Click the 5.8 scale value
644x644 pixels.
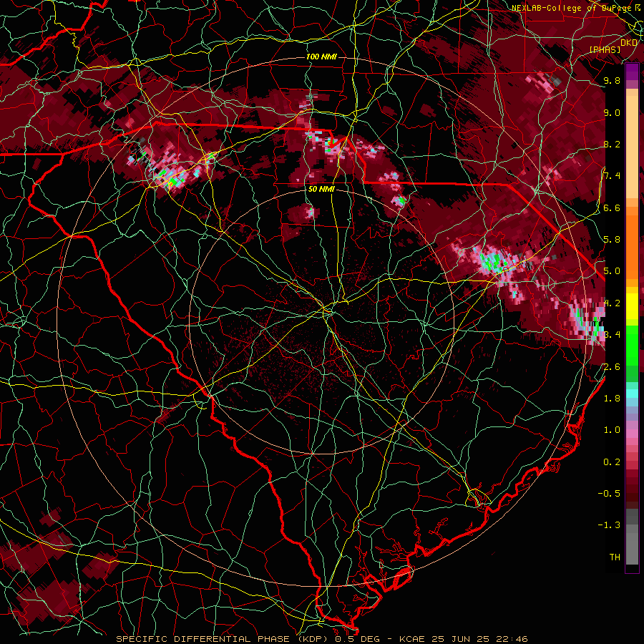click(612, 240)
